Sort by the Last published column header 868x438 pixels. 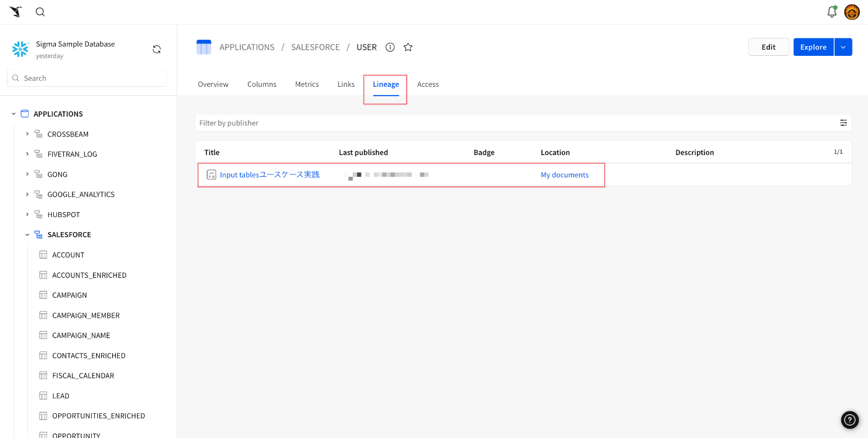(363, 153)
